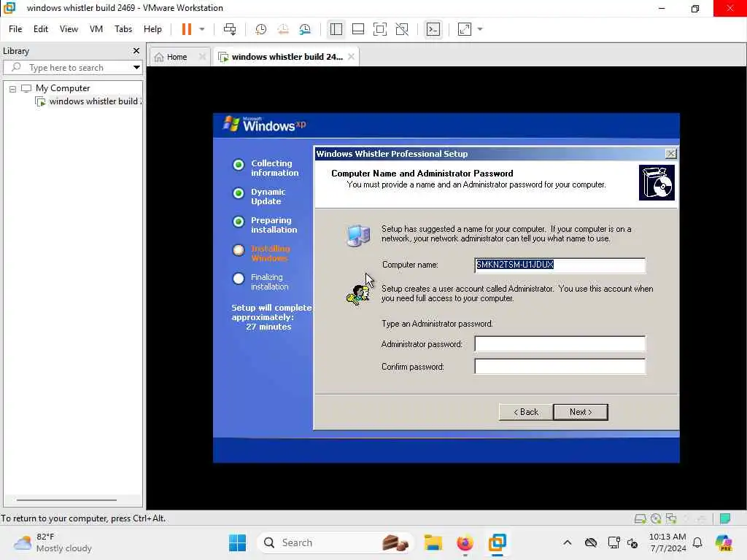
Task: Open Snapshot Manager with the wrench clock icon
Action: 305,29
